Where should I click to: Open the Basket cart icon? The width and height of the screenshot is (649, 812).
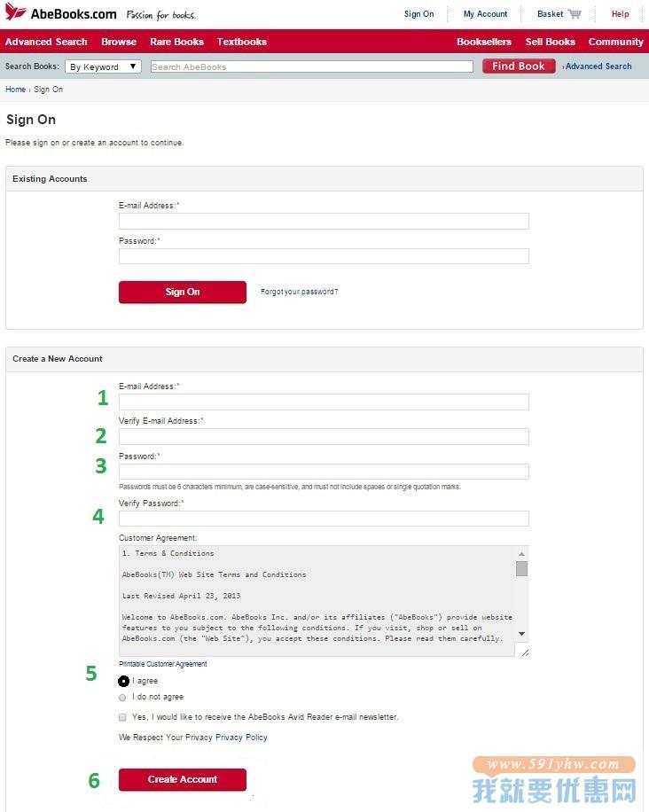tap(574, 14)
